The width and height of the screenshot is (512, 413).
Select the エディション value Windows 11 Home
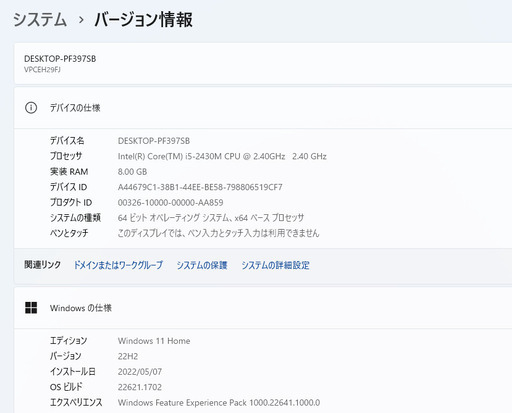click(x=154, y=341)
